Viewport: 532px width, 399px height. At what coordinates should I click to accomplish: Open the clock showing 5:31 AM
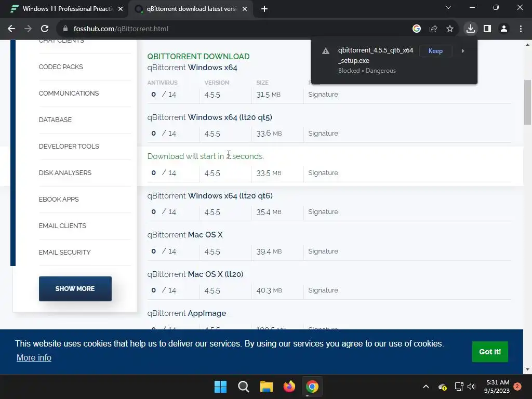(497, 387)
